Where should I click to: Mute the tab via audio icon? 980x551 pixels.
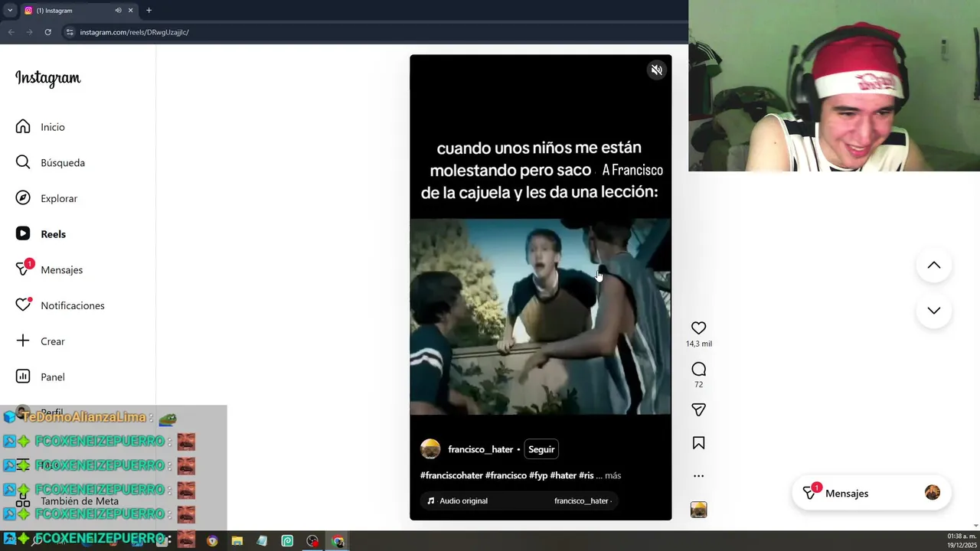click(118, 10)
